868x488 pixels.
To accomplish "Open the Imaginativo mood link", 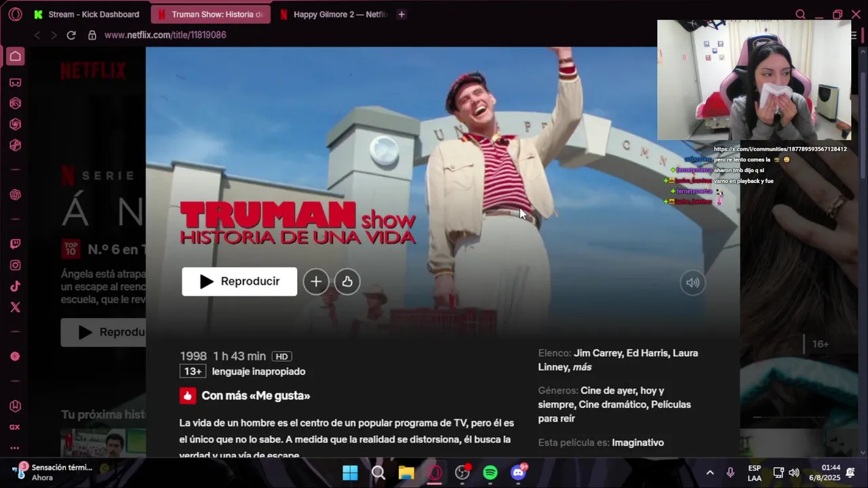I will point(637,443).
